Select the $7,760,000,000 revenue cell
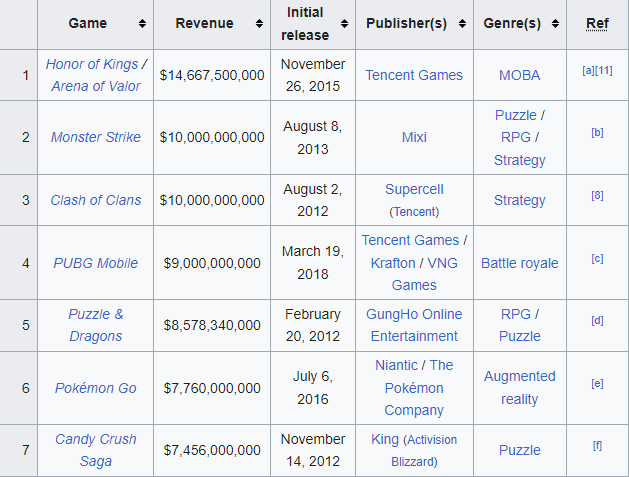 [212, 388]
